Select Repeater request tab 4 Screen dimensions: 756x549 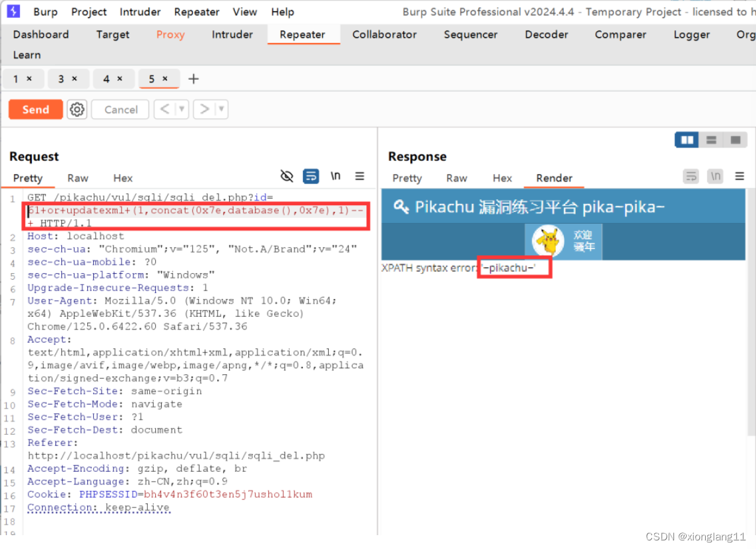point(106,79)
